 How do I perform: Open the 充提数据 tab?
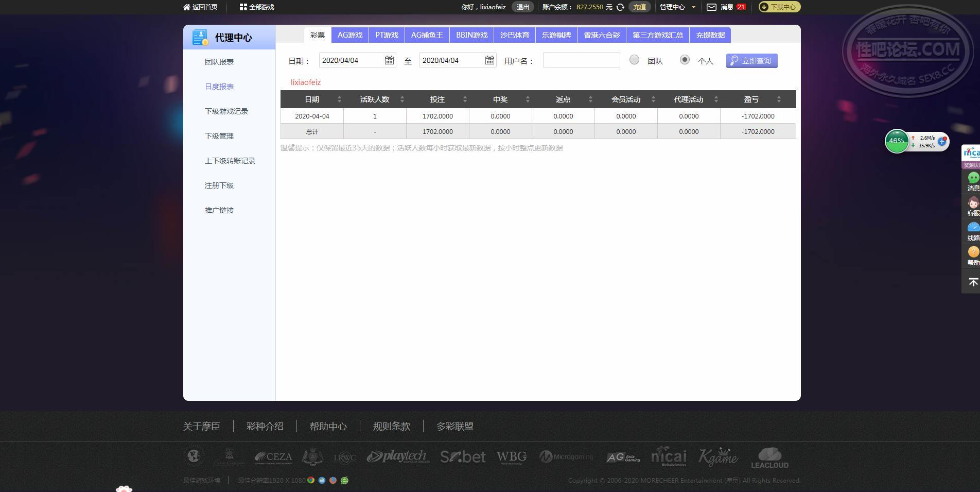[710, 35]
